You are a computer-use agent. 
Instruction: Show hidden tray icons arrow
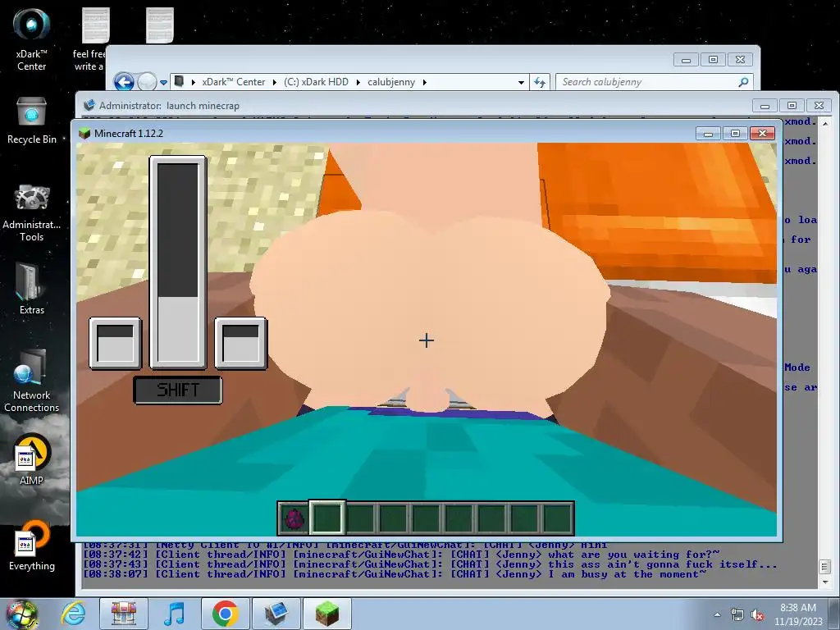[717, 614]
